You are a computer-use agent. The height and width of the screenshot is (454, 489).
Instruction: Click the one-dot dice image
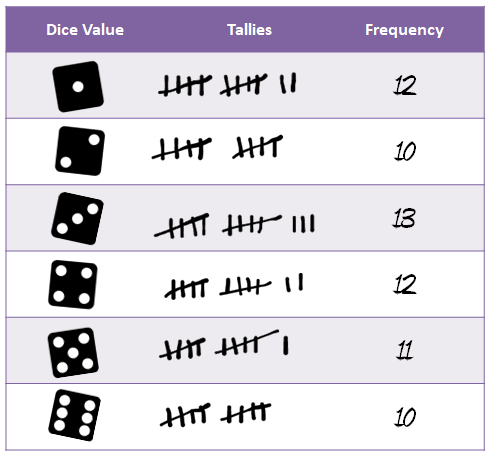[x=78, y=87]
